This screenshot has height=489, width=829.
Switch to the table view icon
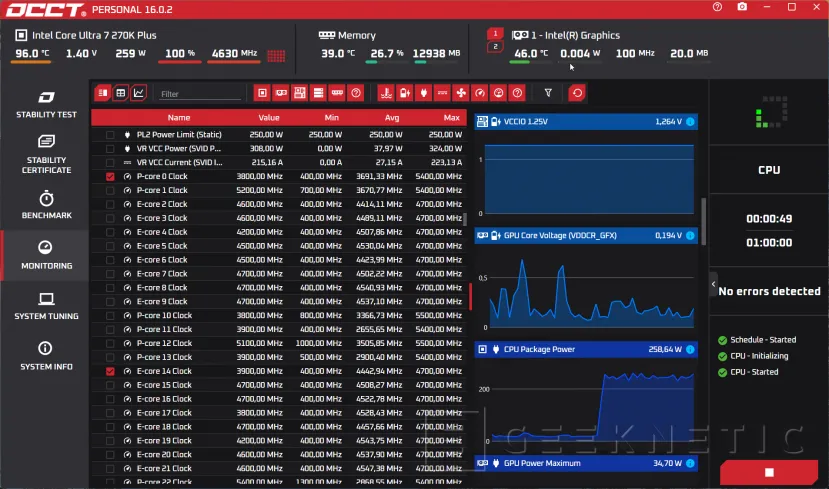tap(120, 93)
